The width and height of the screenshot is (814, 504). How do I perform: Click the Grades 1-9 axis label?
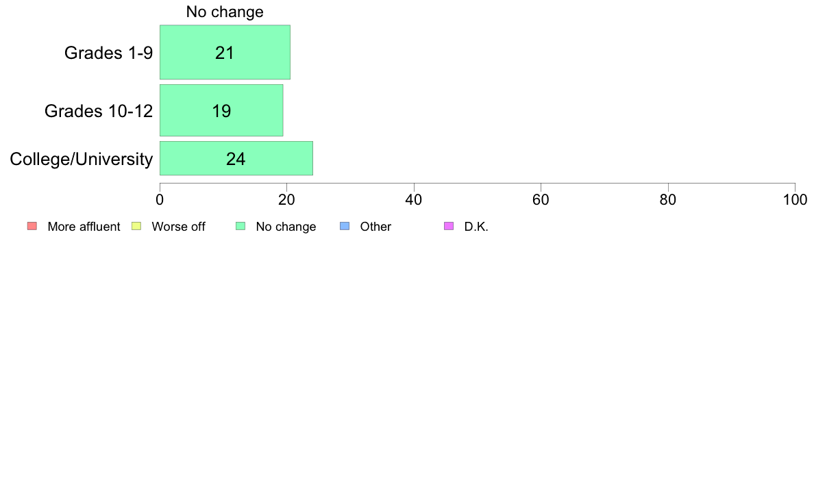[108, 53]
